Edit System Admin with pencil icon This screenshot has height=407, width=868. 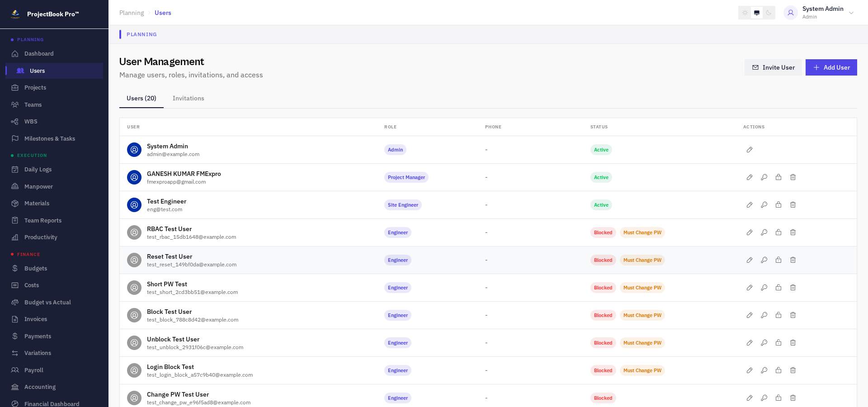click(750, 150)
